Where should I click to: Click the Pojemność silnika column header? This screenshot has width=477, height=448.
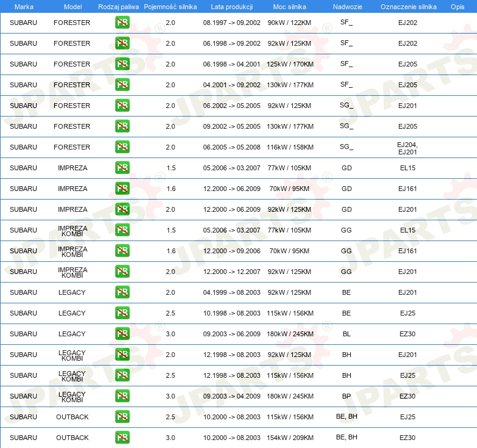tap(170, 7)
